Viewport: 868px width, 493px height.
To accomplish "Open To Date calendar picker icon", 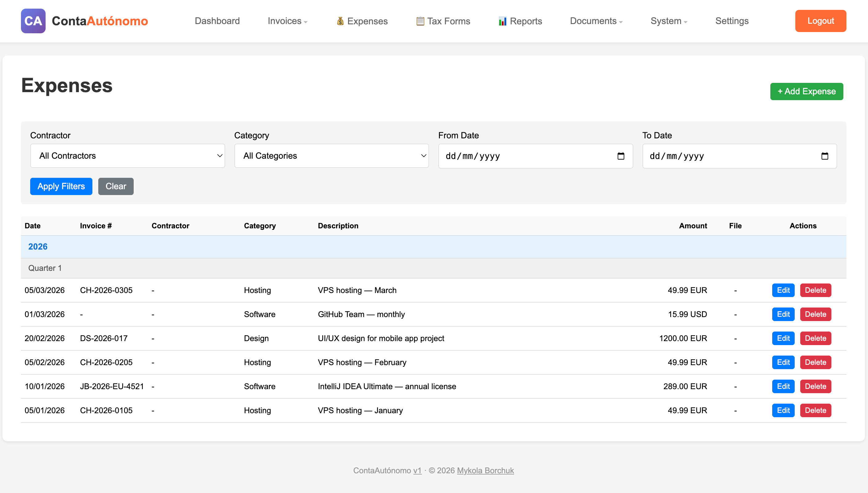I will pyautogui.click(x=825, y=156).
